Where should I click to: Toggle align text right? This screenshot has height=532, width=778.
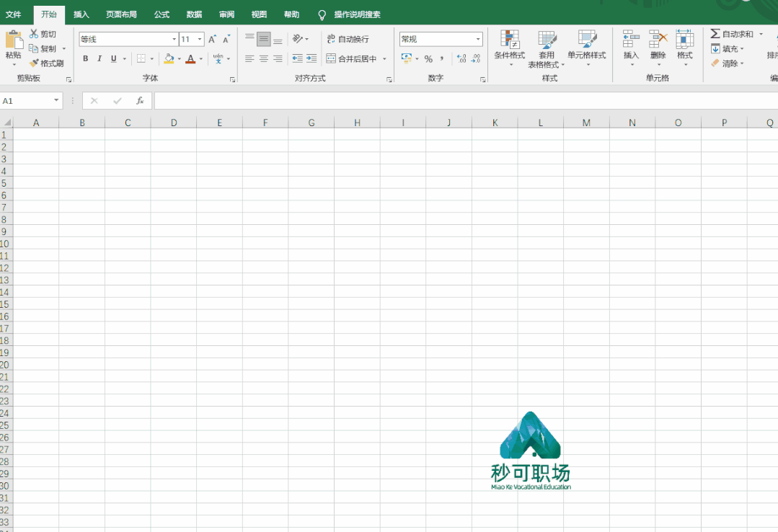tap(278, 58)
